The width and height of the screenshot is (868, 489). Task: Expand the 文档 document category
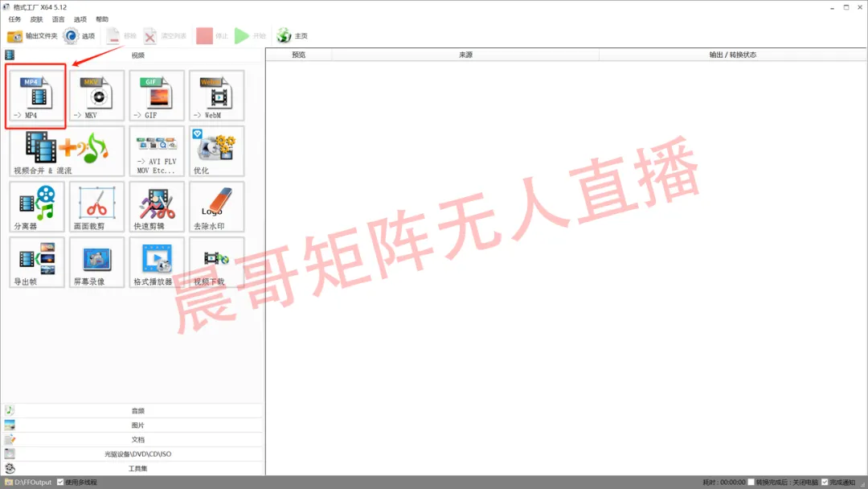coord(133,439)
